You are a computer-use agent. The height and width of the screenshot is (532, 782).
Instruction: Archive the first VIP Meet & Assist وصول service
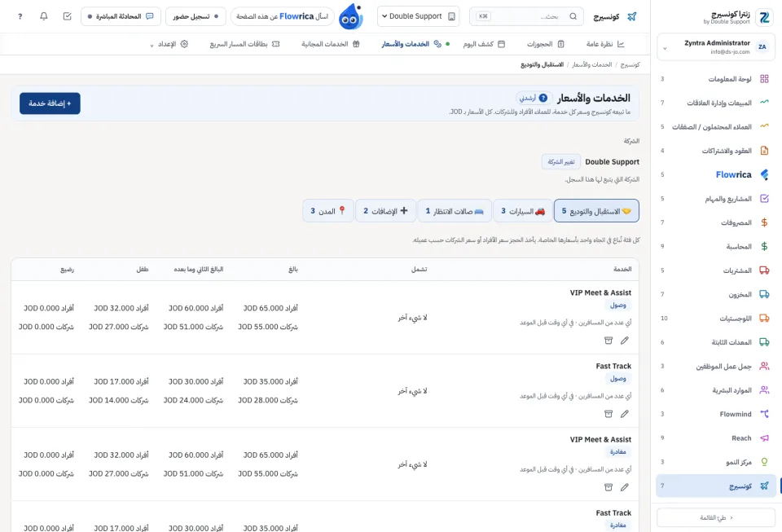pos(608,341)
